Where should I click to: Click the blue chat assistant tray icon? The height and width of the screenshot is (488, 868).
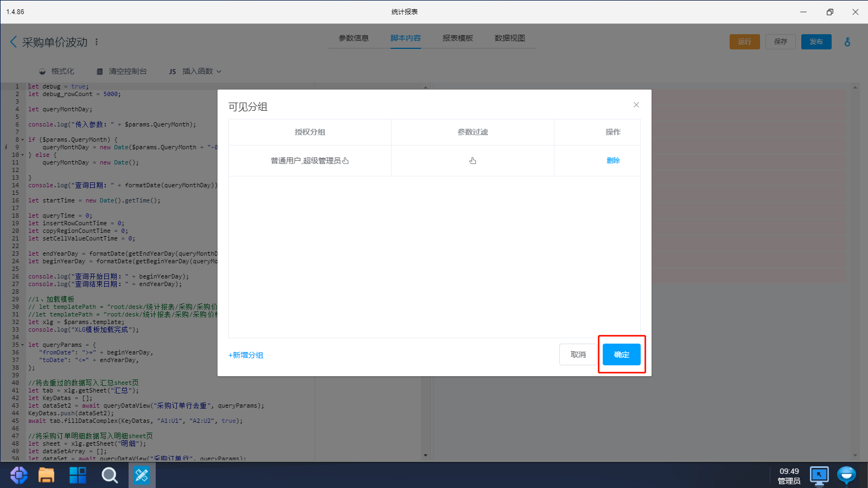pos(847,476)
